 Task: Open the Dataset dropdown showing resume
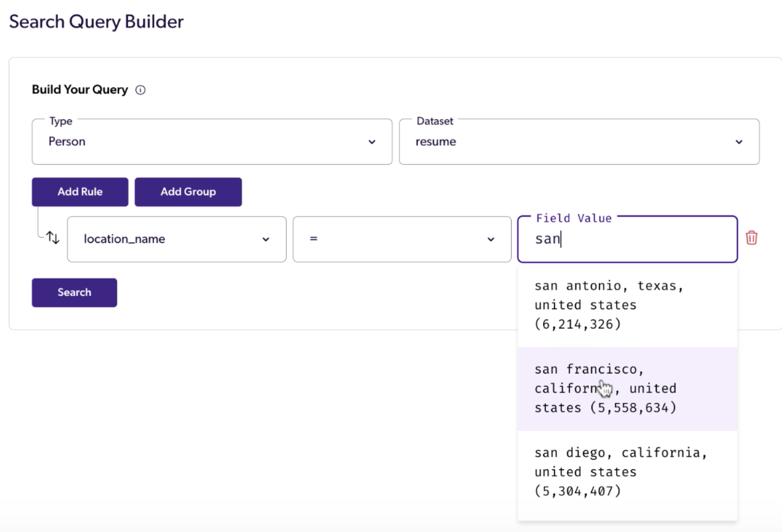[579, 142]
